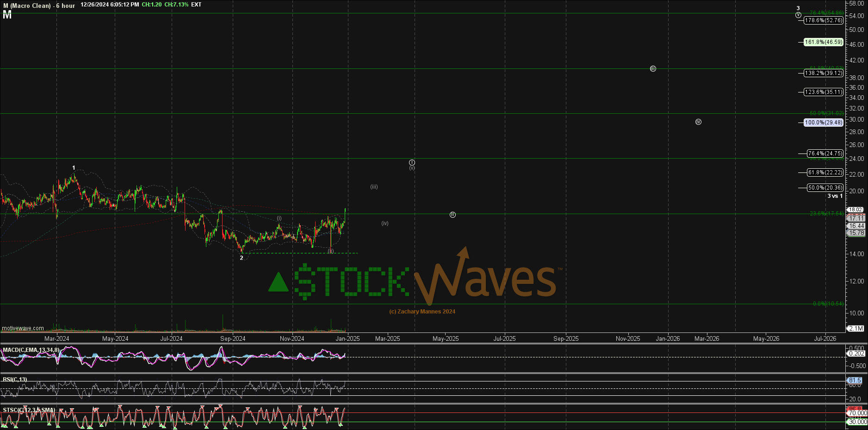The height and width of the screenshot is (430, 868).
Task: Open the MACD(C,EMA,13,34,8) indicator label
Action: coord(31,350)
